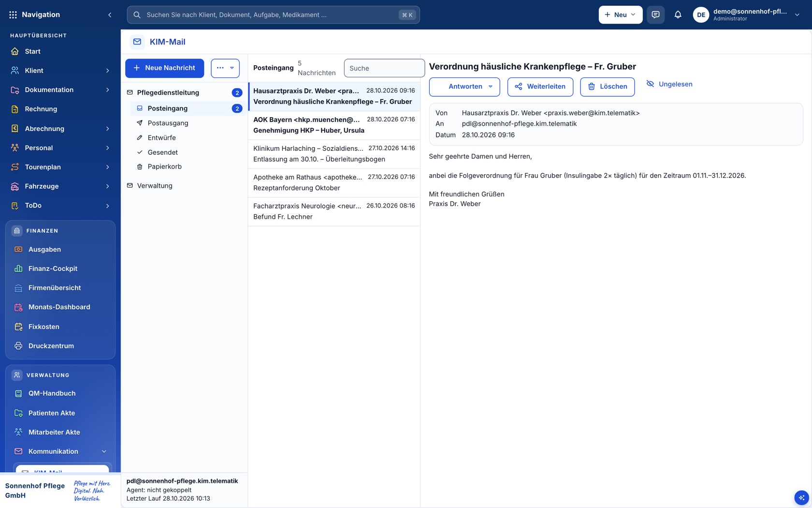Expand the Personal submenu
Image resolution: width=812 pixels, height=508 pixels.
point(107,148)
